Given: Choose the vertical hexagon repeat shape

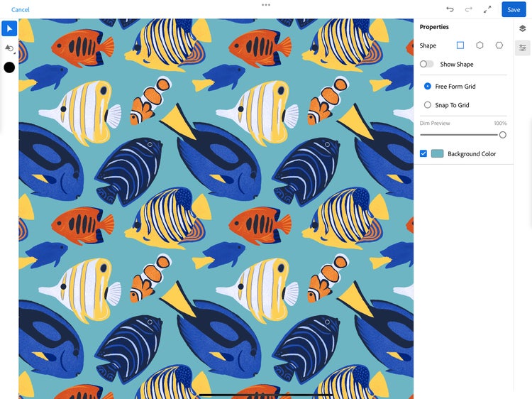Looking at the screenshot, I should point(480,45).
